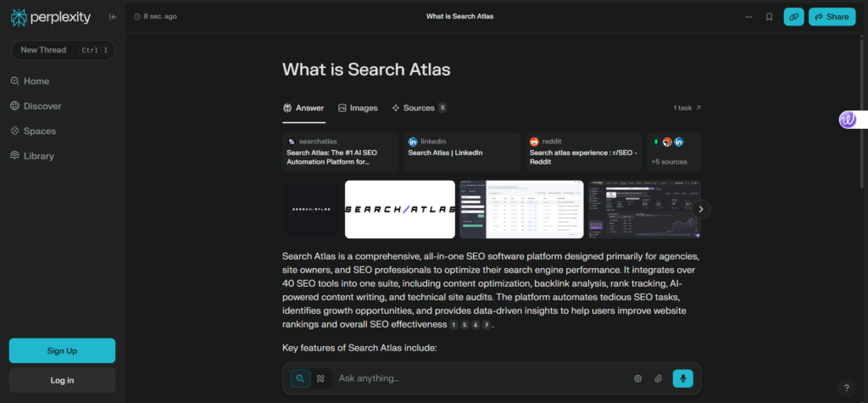Open Spaces
The width and height of the screenshot is (868, 403).
pyautogui.click(x=33, y=131)
